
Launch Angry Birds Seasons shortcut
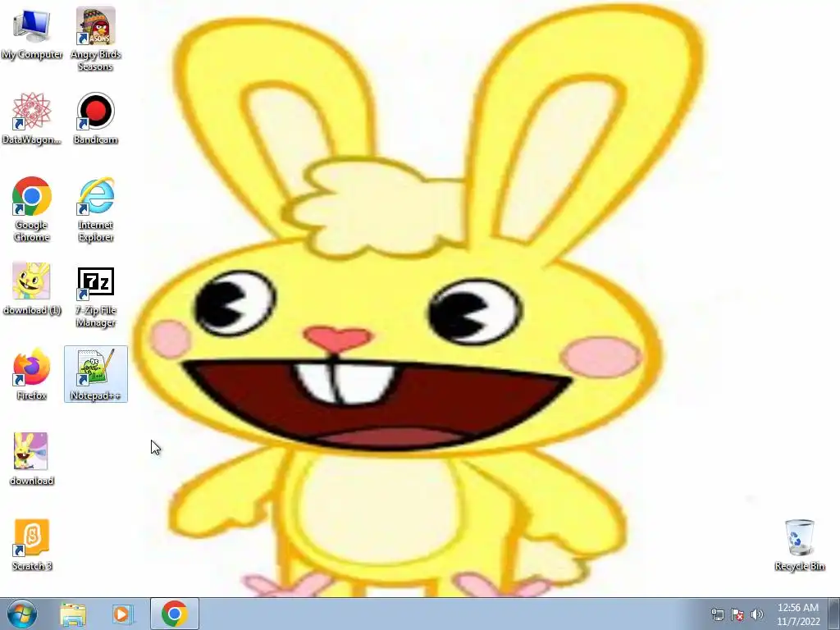(x=95, y=39)
